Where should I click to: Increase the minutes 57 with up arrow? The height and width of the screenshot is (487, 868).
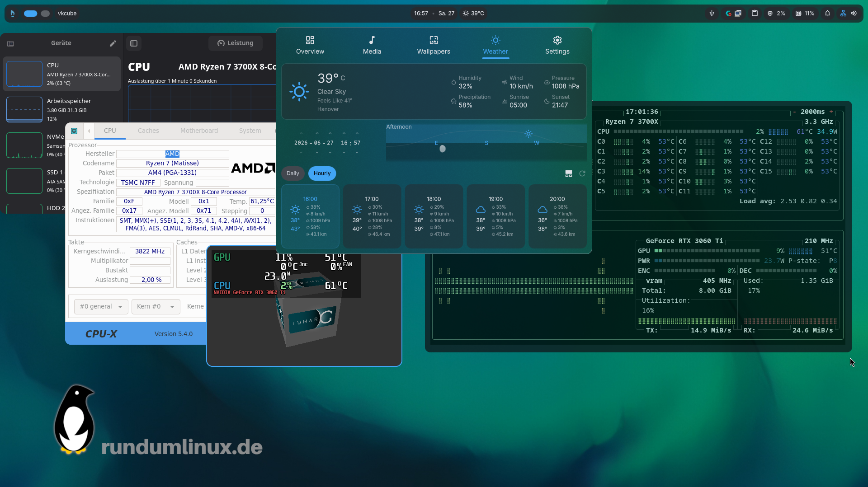tap(357, 133)
